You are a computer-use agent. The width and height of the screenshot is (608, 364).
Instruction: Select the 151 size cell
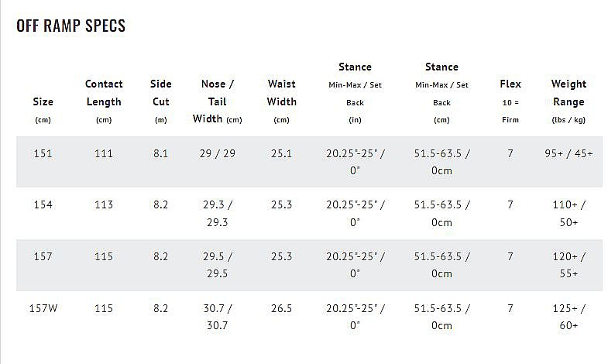coord(43,153)
